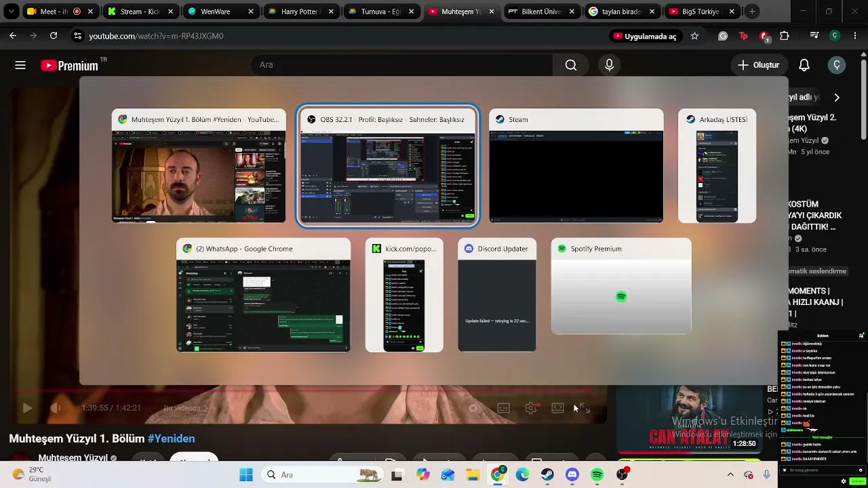Switch to the Spotify Premium window
Screen dimensions: 868x488
pyautogui.click(x=621, y=286)
